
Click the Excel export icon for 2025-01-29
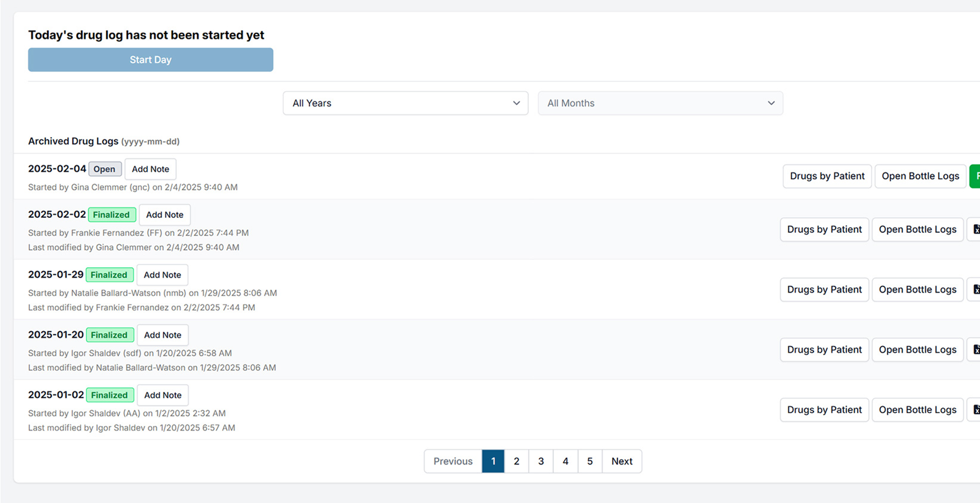tap(976, 289)
